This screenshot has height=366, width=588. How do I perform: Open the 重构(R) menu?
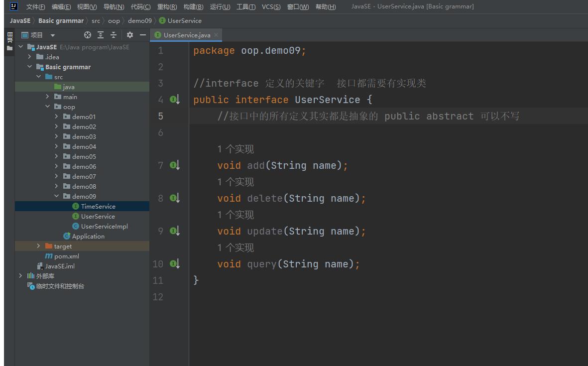click(x=167, y=7)
